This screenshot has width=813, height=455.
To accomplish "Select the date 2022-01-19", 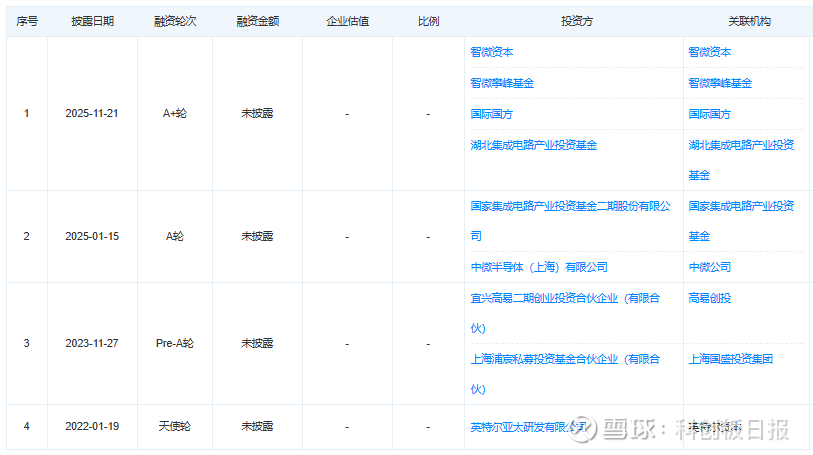I will [x=92, y=426].
